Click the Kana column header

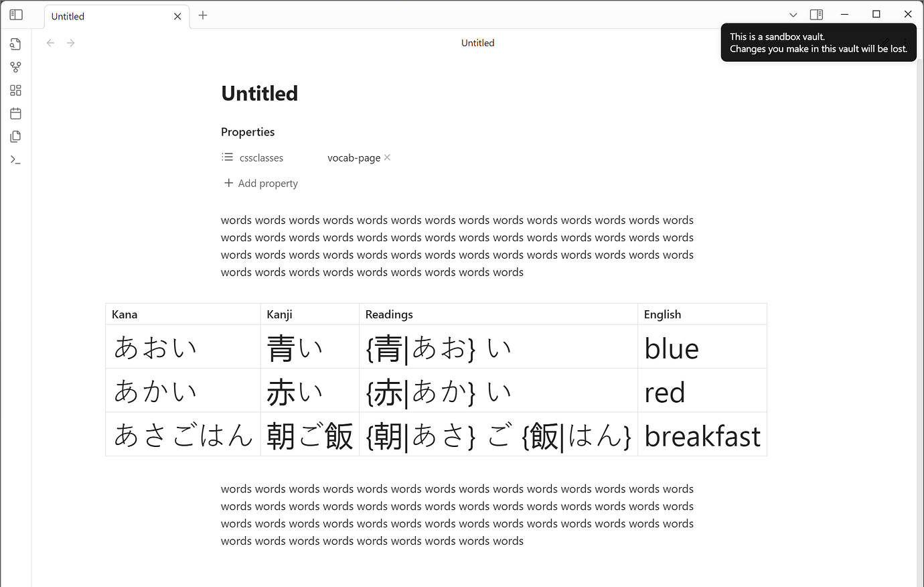pyautogui.click(x=183, y=314)
